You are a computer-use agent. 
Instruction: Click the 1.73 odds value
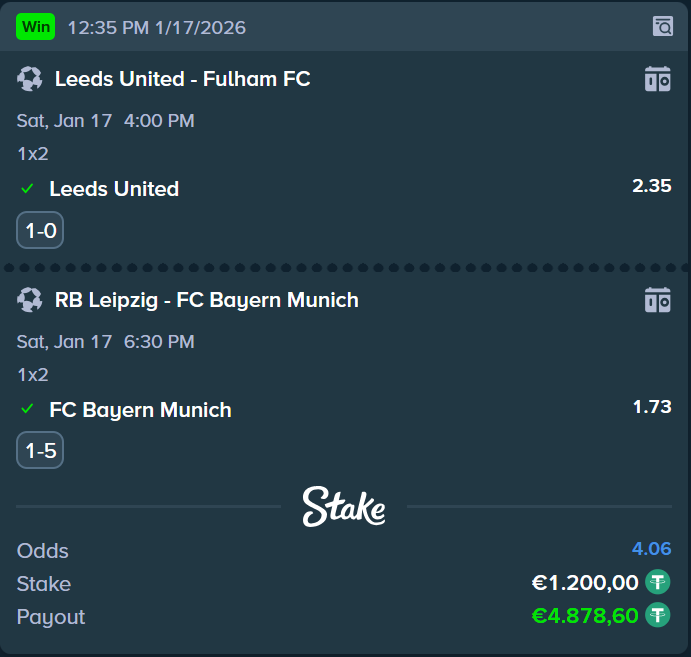tap(651, 407)
